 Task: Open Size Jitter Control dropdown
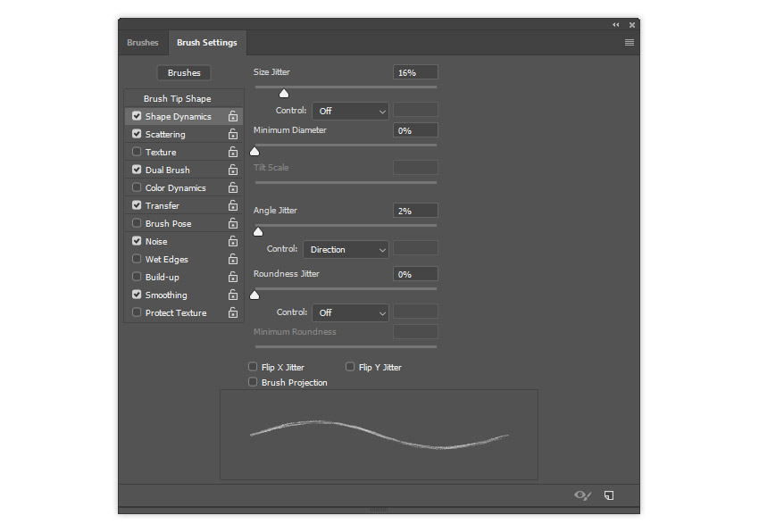[x=350, y=112]
